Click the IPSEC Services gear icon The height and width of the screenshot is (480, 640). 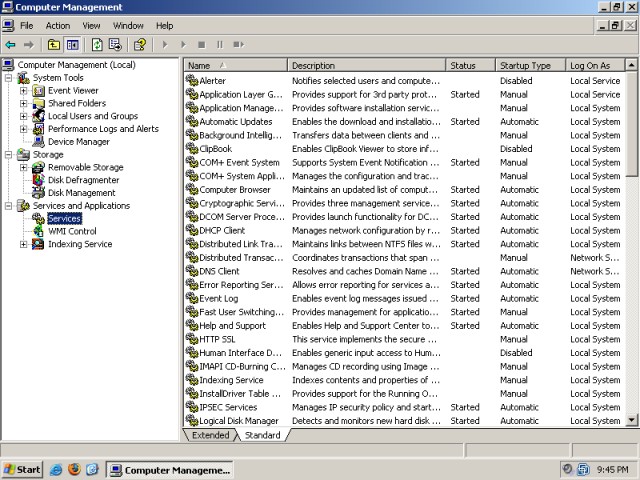pyautogui.click(x=192, y=407)
